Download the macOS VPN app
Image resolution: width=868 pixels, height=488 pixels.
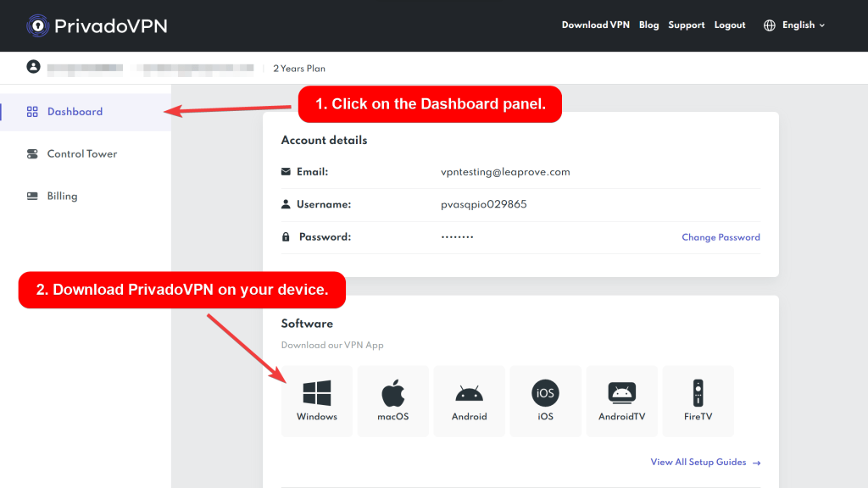tap(393, 401)
